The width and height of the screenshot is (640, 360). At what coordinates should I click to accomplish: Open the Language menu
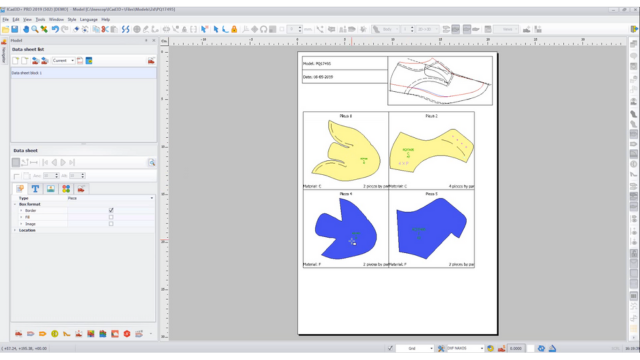click(x=89, y=19)
